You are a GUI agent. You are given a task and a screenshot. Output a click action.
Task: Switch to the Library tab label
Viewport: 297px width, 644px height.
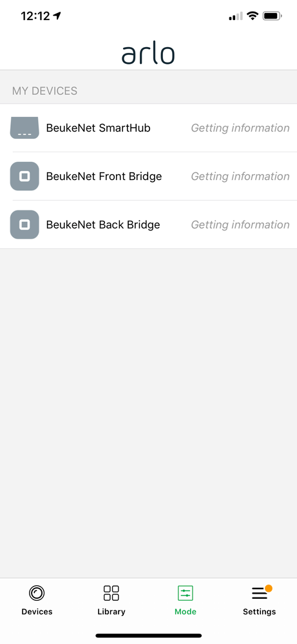point(111,612)
